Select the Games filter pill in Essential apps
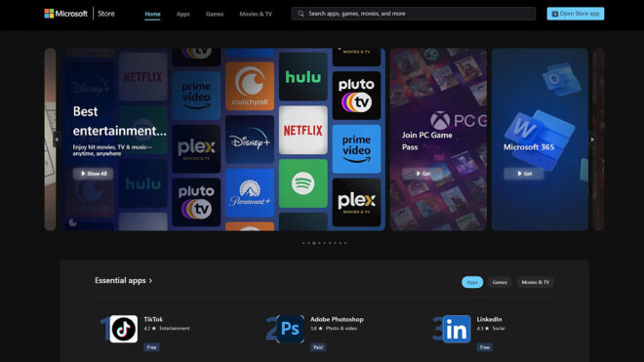Viewport: 644px width, 362px height. tap(500, 282)
